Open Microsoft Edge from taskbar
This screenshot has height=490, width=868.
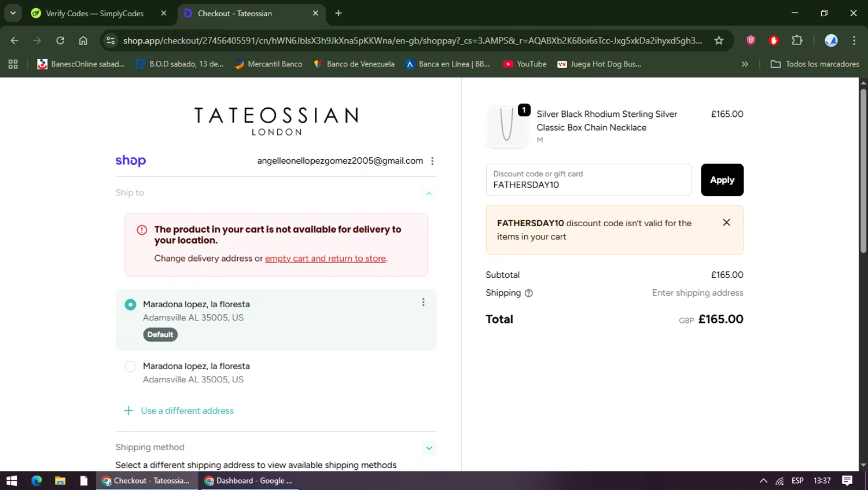click(x=36, y=481)
